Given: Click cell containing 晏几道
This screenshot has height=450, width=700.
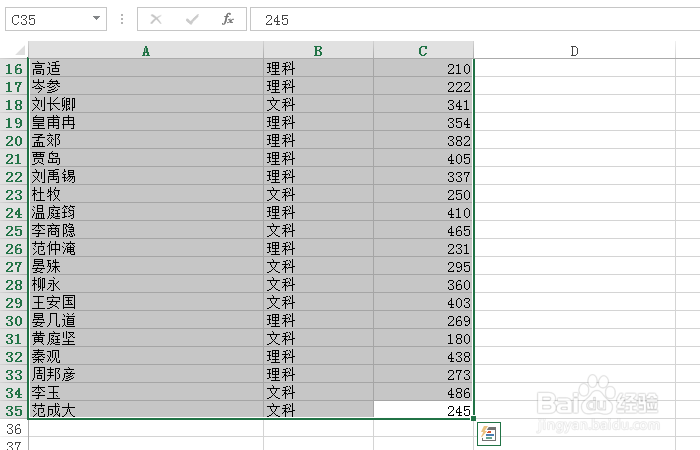Looking at the screenshot, I should point(146,320).
